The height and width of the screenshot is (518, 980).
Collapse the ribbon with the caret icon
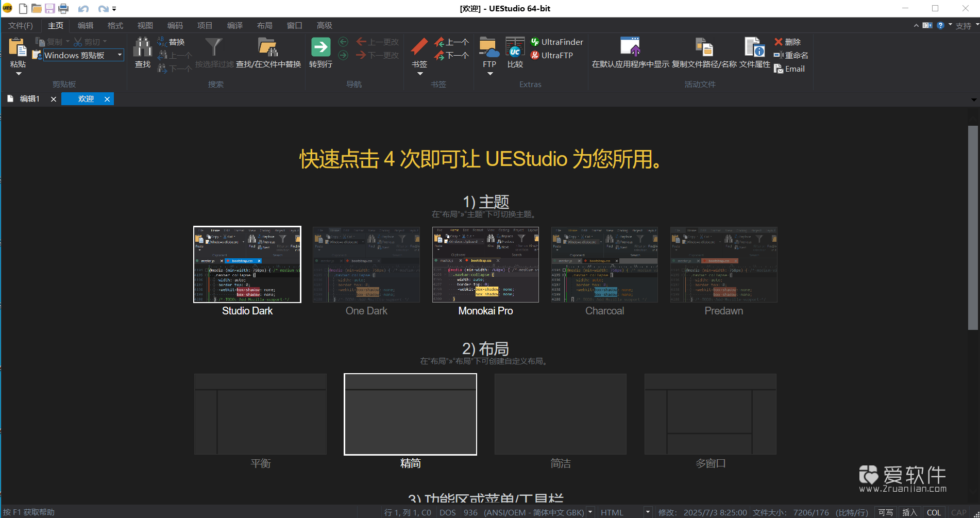click(916, 25)
